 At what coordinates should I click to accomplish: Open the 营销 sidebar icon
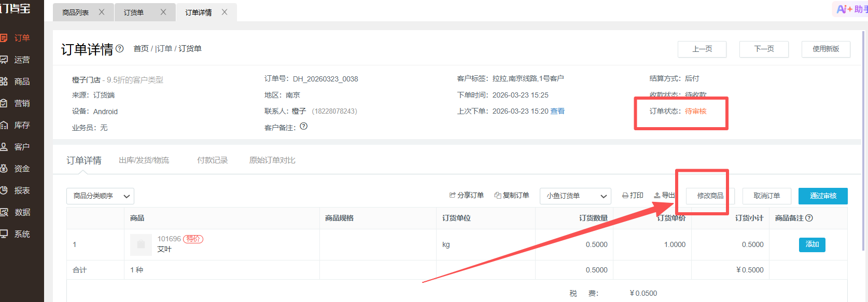click(x=4, y=103)
